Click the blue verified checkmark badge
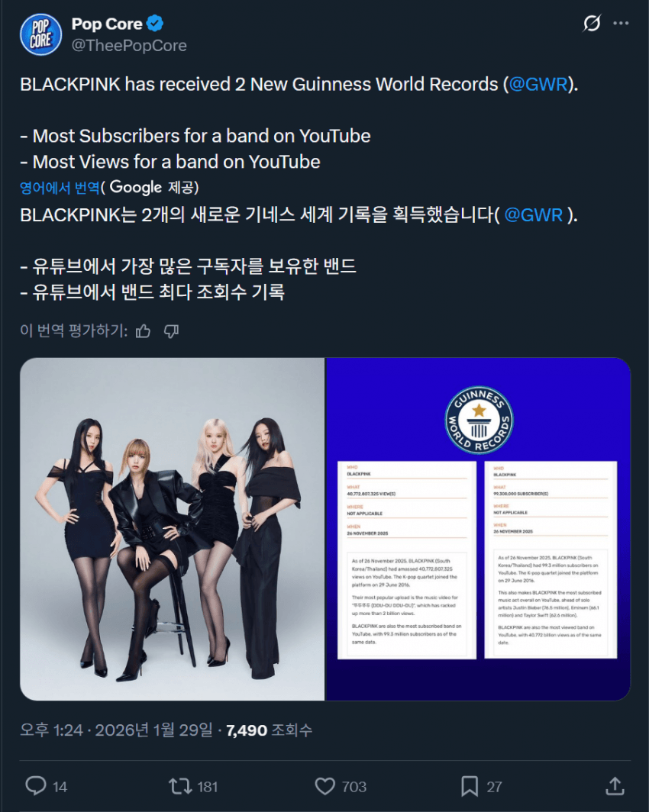649x812 pixels. coord(155,24)
